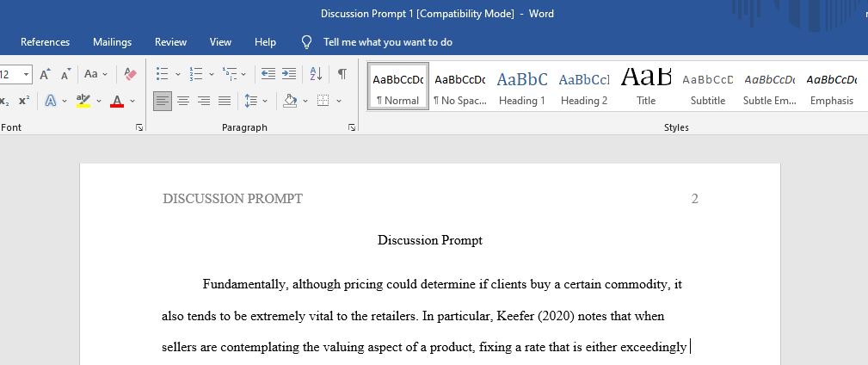The image size is (868, 365).
Task: Click the Change Case Aa button
Action: [x=95, y=74]
